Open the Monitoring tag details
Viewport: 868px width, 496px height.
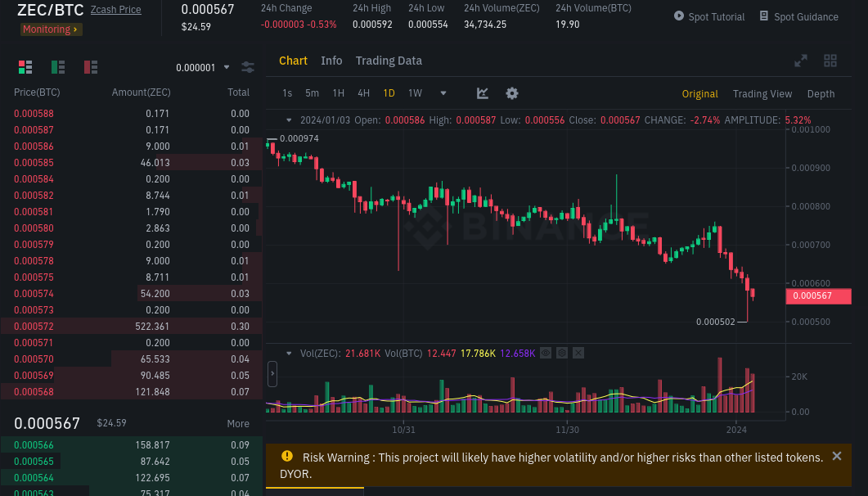pos(51,29)
